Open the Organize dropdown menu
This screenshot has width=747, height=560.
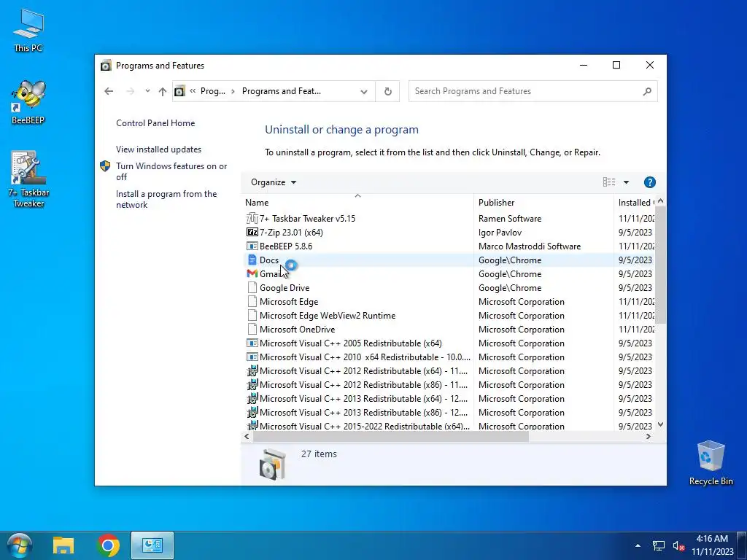click(x=274, y=182)
